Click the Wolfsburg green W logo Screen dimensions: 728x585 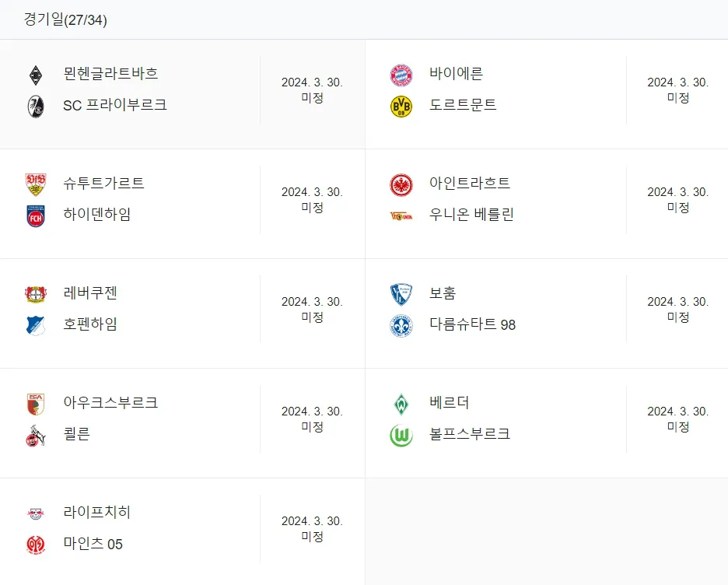coord(401,436)
